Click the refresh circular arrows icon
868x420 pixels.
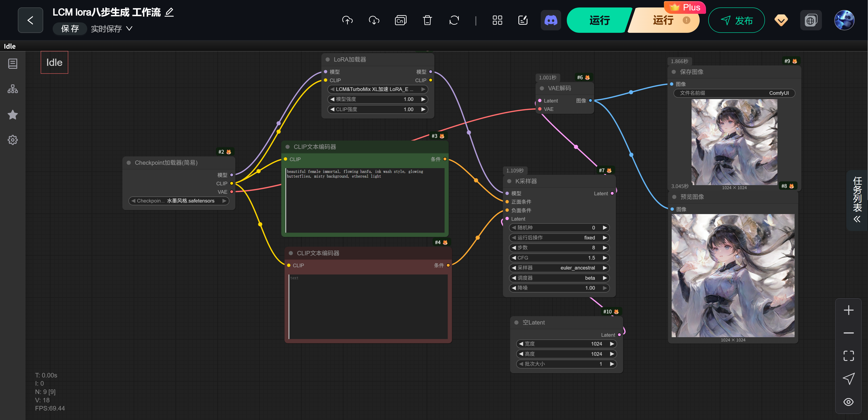[x=454, y=20]
